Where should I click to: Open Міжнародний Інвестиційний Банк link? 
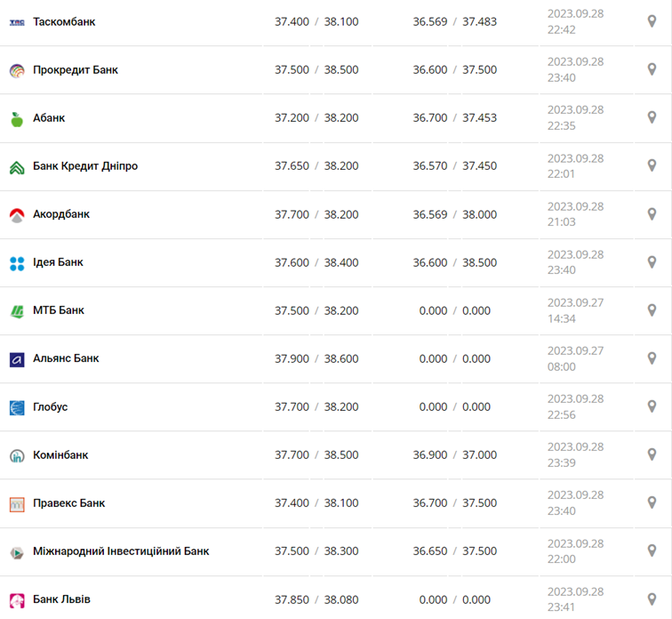pyautogui.click(x=121, y=551)
